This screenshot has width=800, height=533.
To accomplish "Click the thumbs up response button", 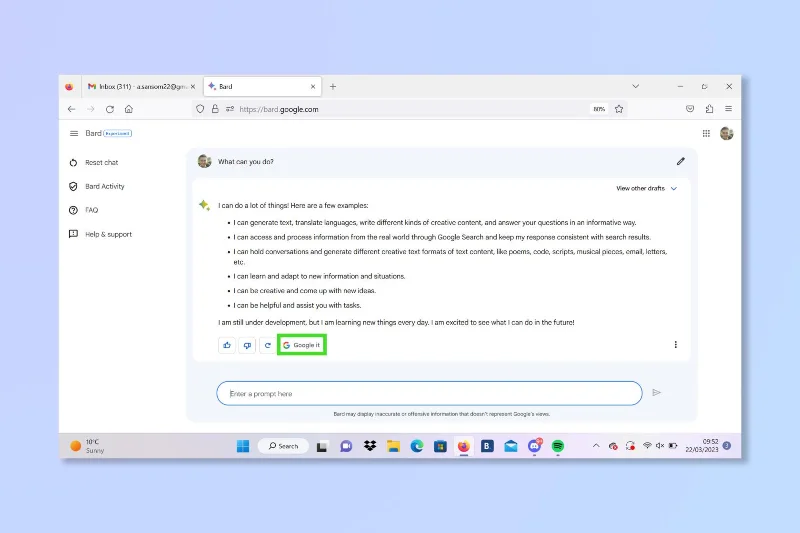I will click(x=227, y=345).
